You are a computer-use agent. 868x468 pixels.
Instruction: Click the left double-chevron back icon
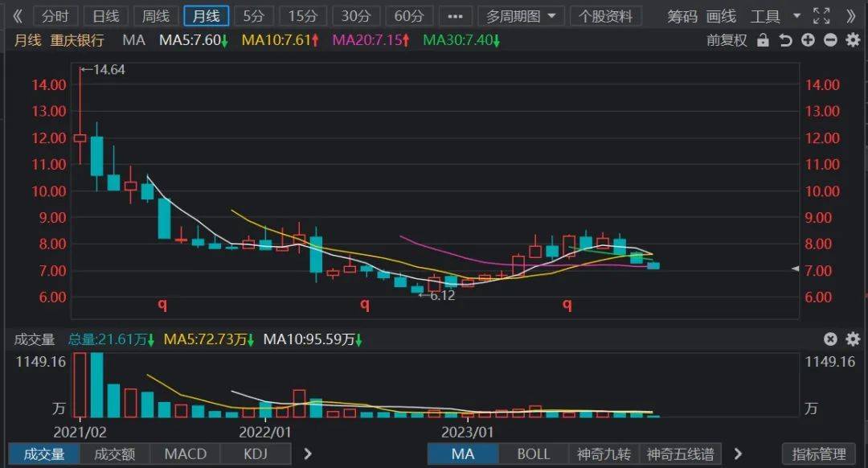click(x=18, y=16)
